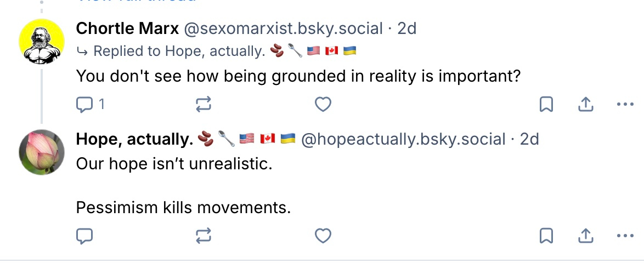
Task: Open the pink lotus bud avatar
Action: 42,152
